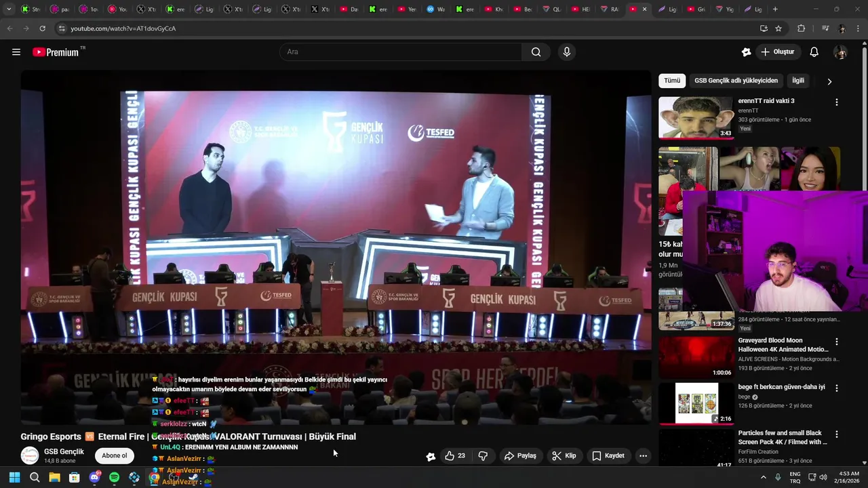Screen dimensions: 868x488
Task: Select the Tümü filter chip
Action: pyautogui.click(x=672, y=81)
